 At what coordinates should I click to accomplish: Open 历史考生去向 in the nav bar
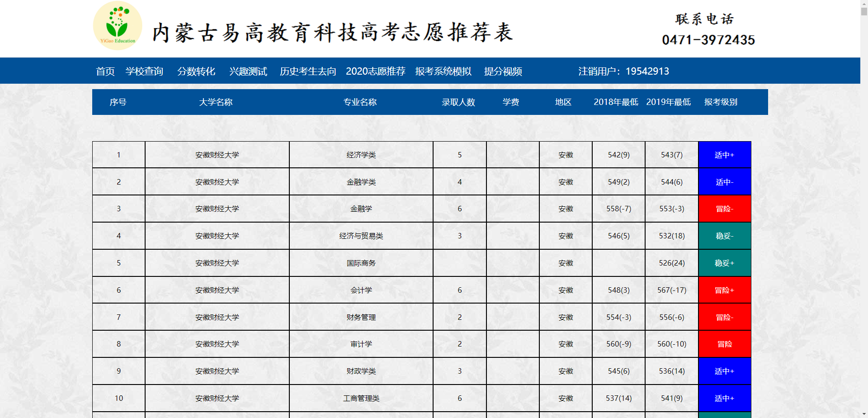308,71
